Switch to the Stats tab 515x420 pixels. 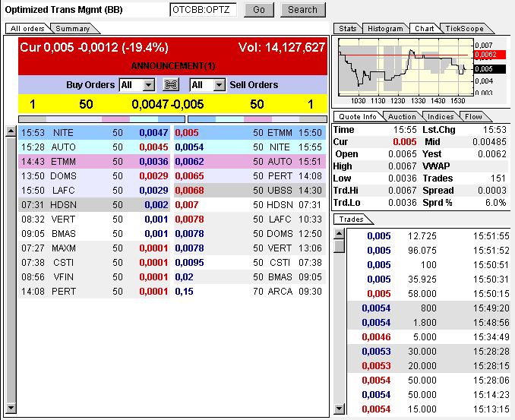tap(348, 29)
